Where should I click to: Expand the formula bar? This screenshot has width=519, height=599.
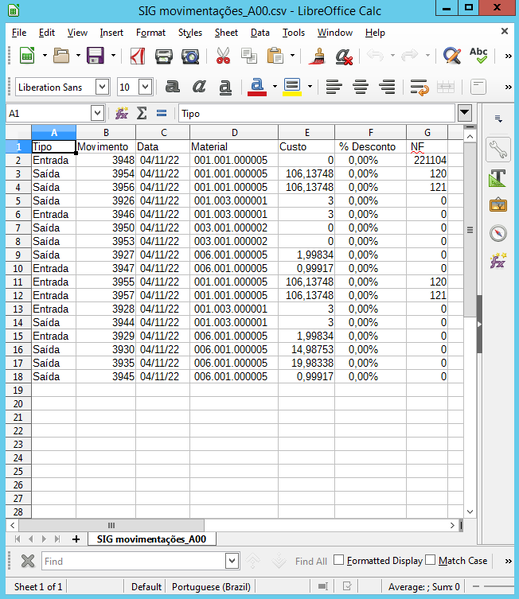(464, 113)
